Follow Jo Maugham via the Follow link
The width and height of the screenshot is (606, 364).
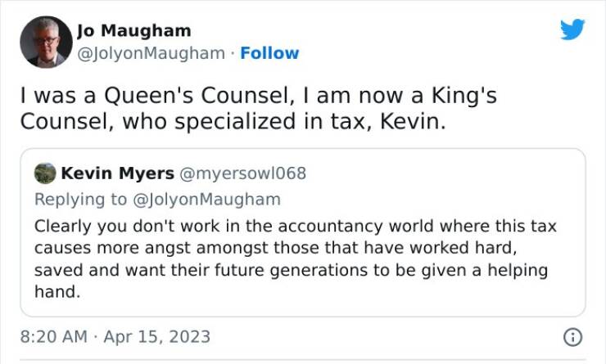[x=269, y=53]
